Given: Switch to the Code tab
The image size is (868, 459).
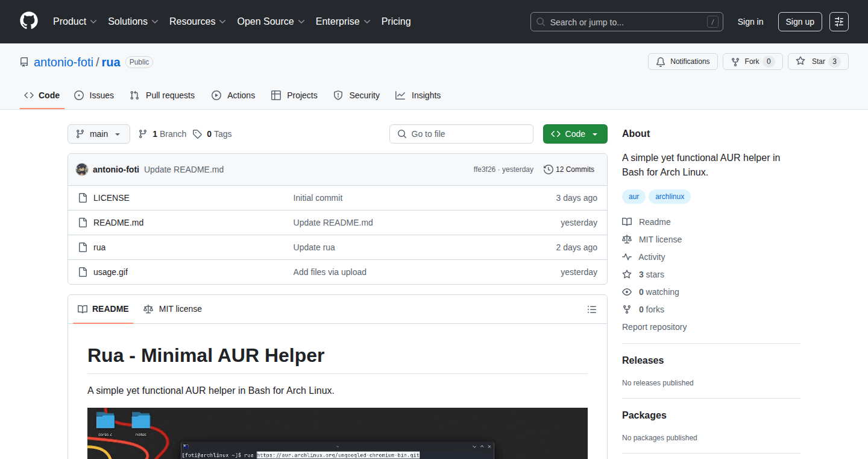Looking at the screenshot, I should coord(42,95).
